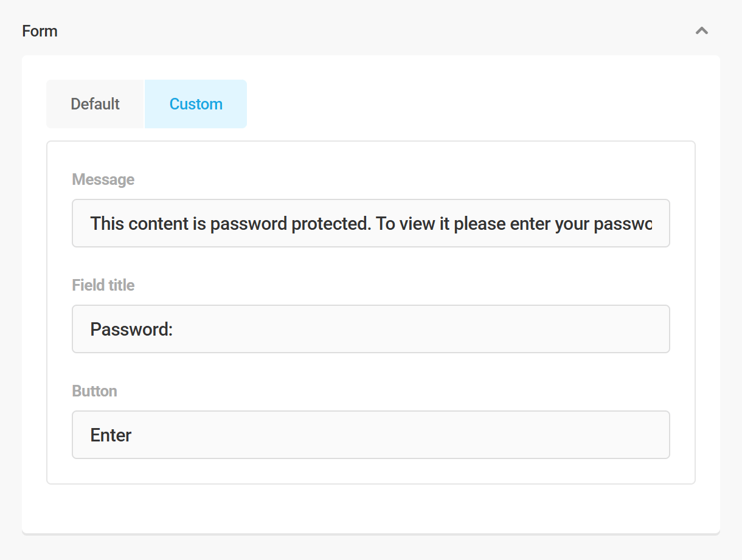The width and height of the screenshot is (742, 560).
Task: Open the Default form settings view
Action: tap(95, 103)
